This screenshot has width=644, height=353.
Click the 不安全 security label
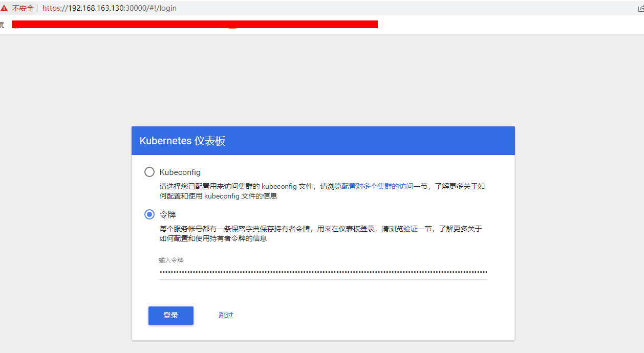(x=23, y=8)
